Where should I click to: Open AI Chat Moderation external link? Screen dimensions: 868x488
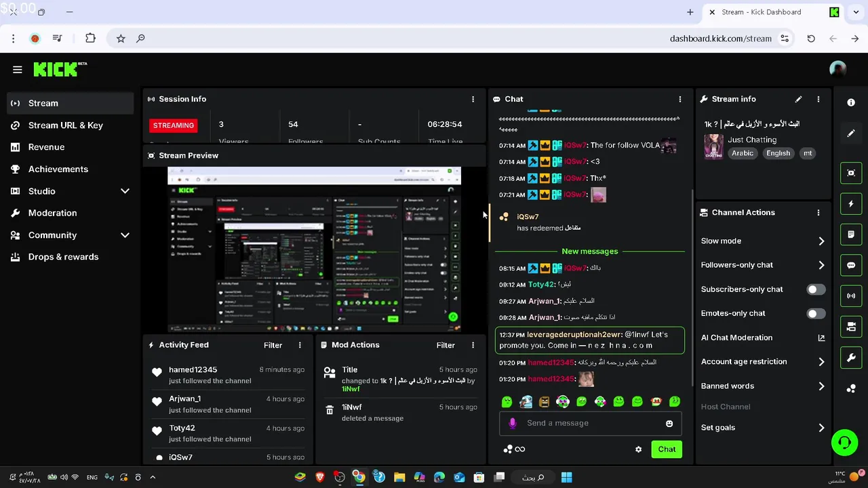821,338
